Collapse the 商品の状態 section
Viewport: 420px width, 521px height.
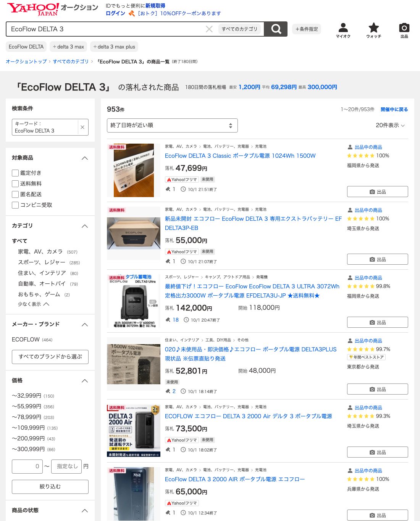click(85, 511)
